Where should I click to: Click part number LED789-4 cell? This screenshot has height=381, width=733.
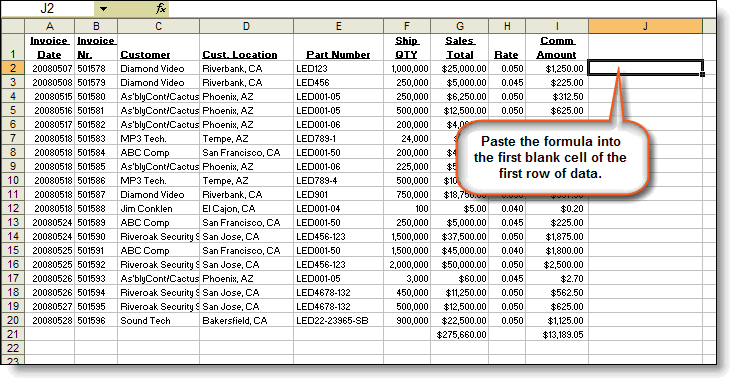click(338, 180)
